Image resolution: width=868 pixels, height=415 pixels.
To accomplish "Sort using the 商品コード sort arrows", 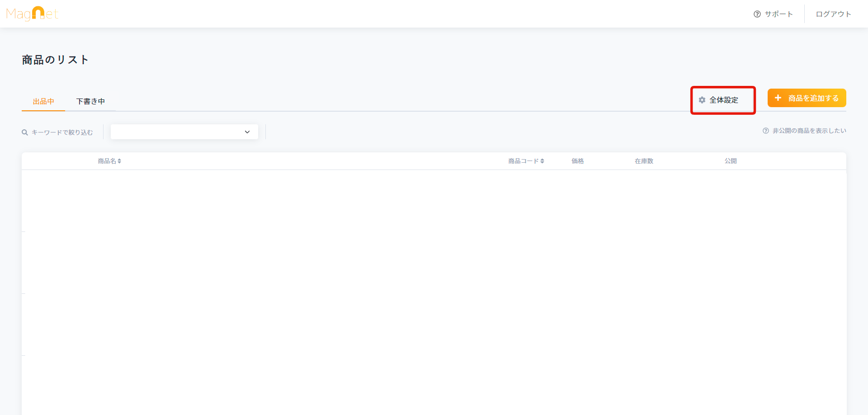I will pyautogui.click(x=542, y=161).
